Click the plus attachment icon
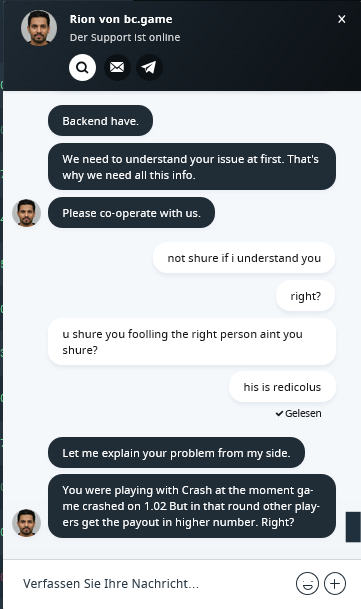 pyautogui.click(x=335, y=583)
